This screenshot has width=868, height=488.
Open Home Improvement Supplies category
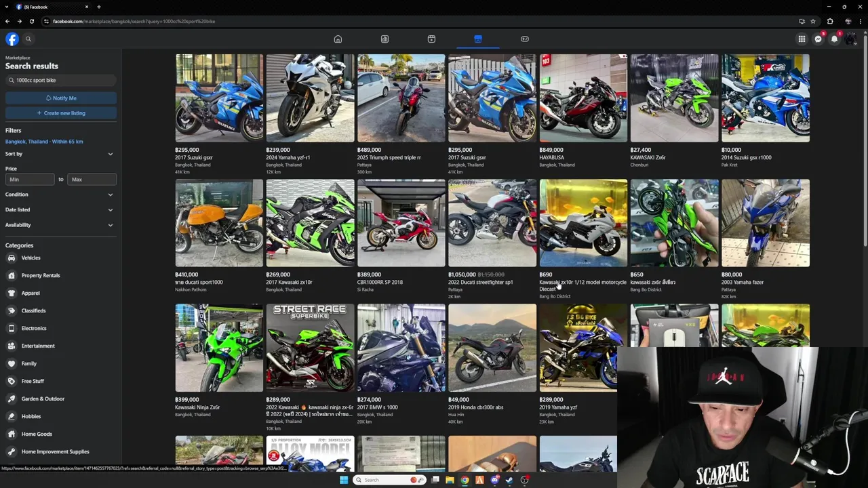(x=61, y=452)
